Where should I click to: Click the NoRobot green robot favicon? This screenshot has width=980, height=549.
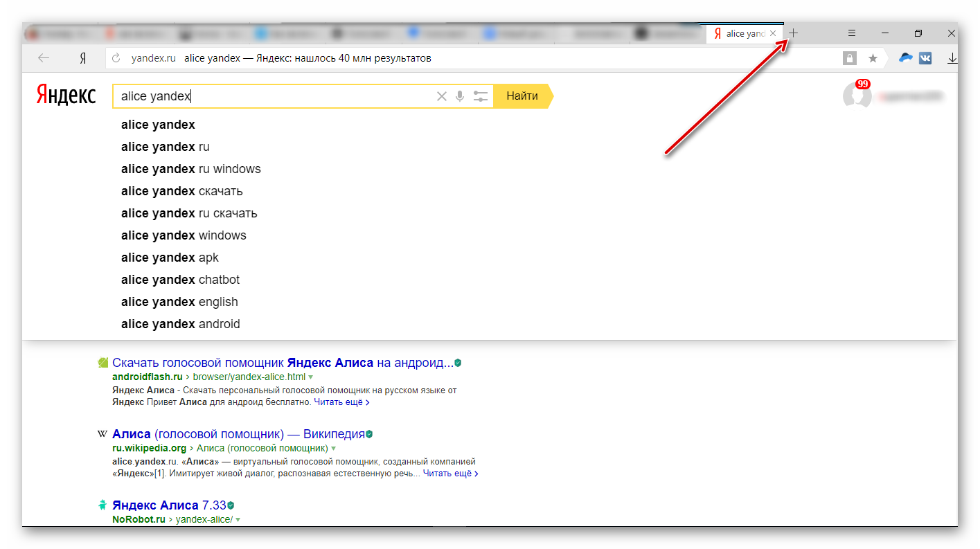pos(103,505)
